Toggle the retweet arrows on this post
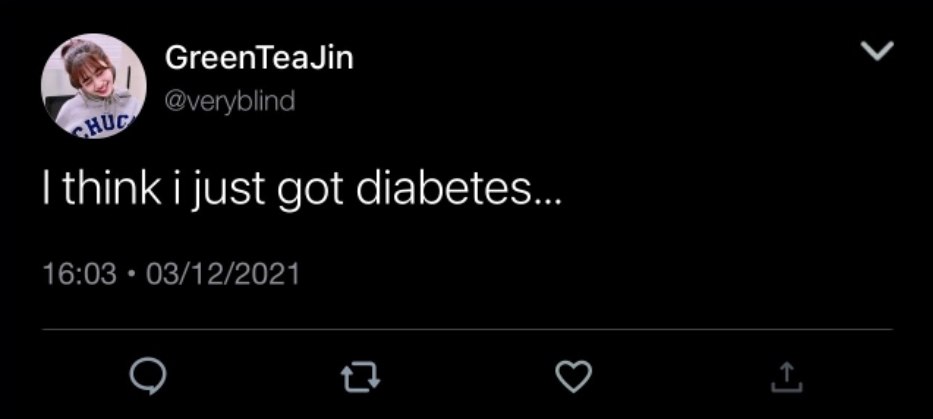This screenshot has height=419, width=933. 360,377
